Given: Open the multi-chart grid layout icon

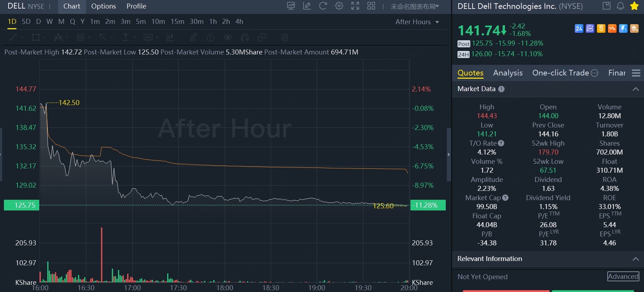Looking at the screenshot, I should [371, 6].
